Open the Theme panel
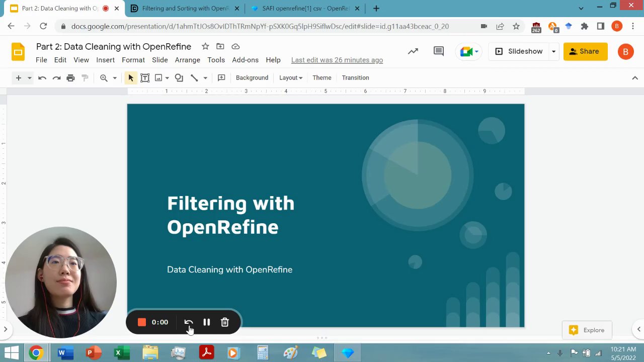This screenshot has height=362, width=644. click(x=322, y=78)
